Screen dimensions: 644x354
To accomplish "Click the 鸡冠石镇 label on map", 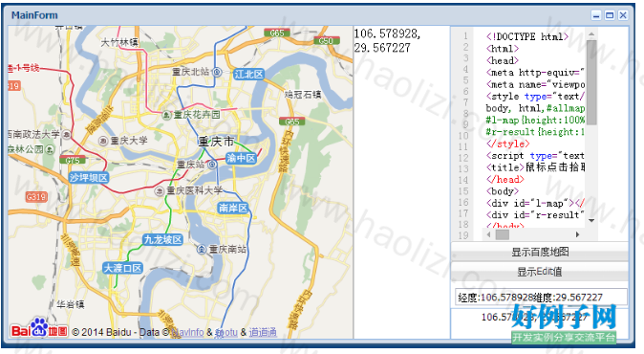I will coord(303,95).
